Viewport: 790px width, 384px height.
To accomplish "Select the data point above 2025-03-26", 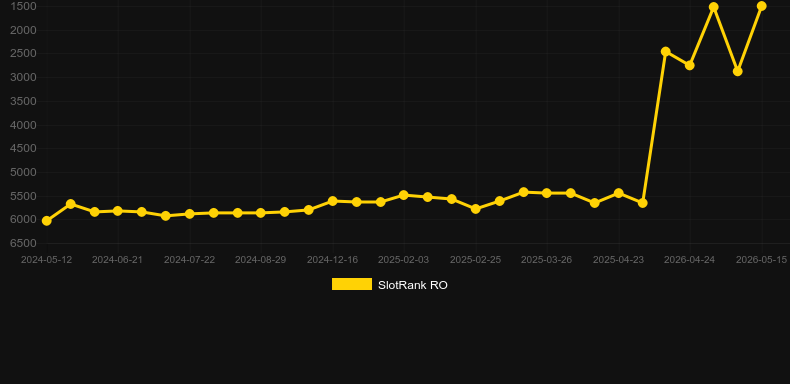I will [547, 193].
